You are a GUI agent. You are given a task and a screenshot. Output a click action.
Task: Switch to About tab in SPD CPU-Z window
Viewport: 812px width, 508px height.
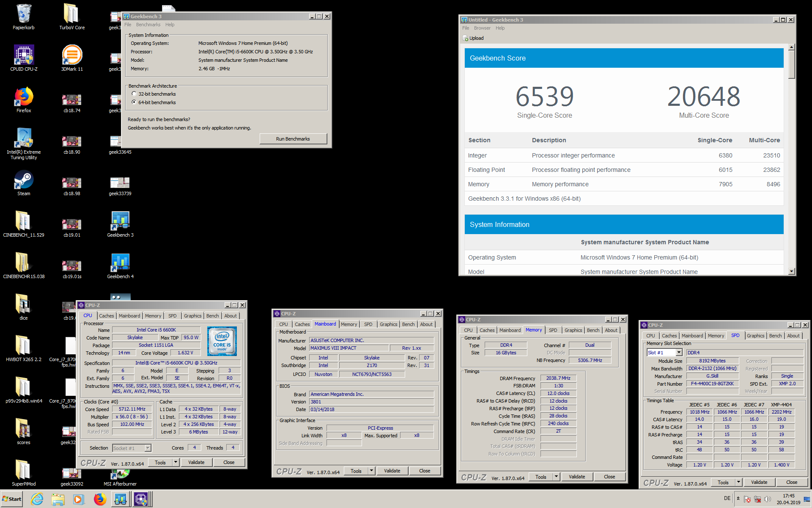(x=793, y=336)
